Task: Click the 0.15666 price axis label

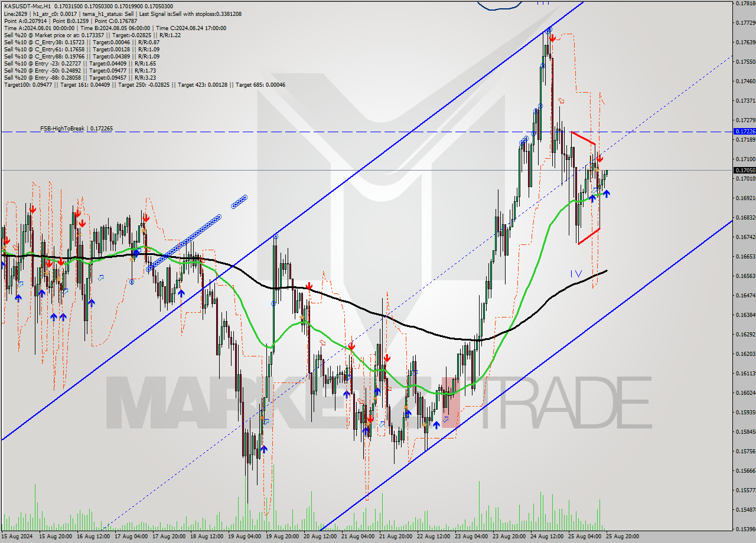Action: click(746, 470)
